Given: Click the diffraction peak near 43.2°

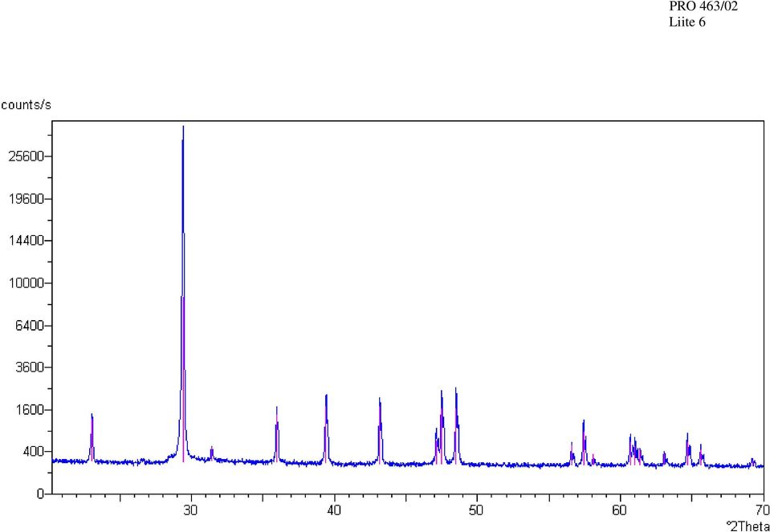Looking at the screenshot, I should [x=380, y=430].
